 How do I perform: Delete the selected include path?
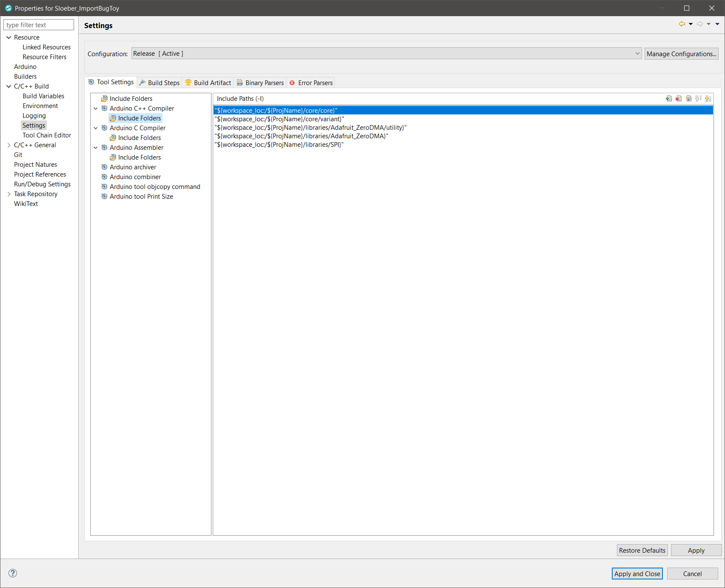(679, 98)
